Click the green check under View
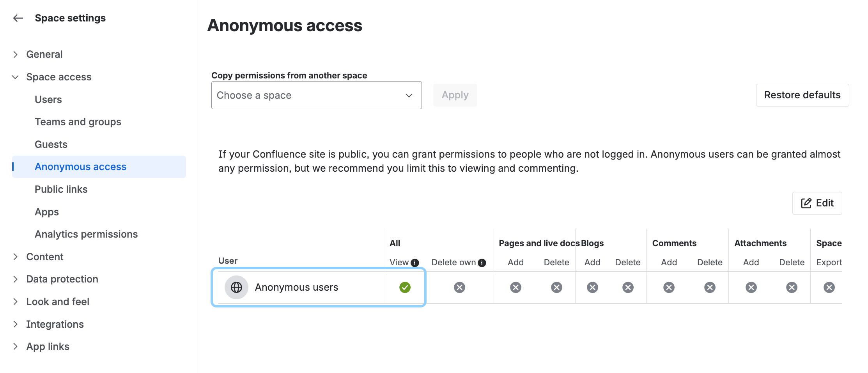The width and height of the screenshot is (868, 373). pyautogui.click(x=405, y=288)
